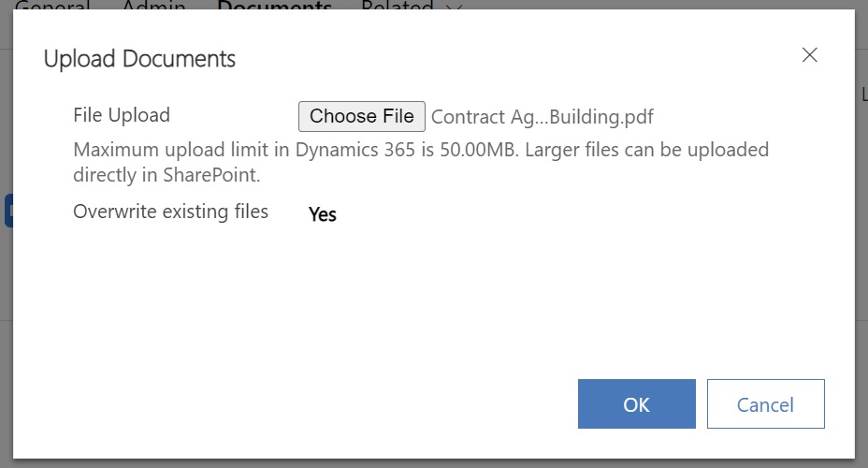
Task: Click the Choose File button
Action: click(x=361, y=116)
